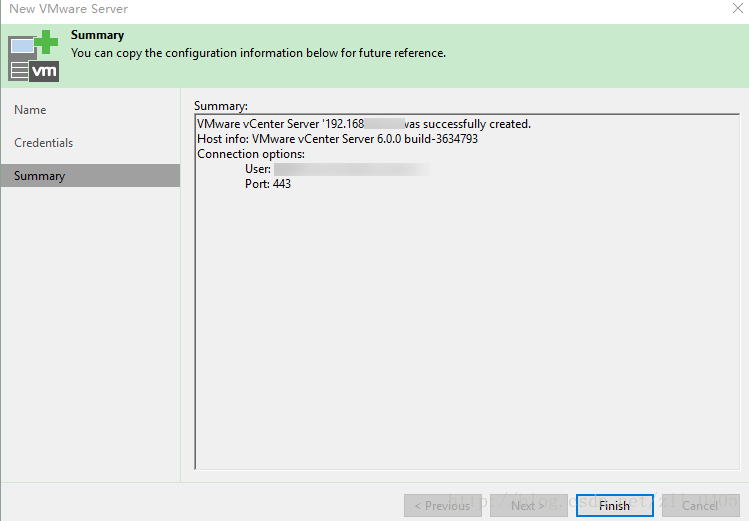Click the 'Connection options:' line
Viewport: 749px width, 521px height.
tap(251, 154)
